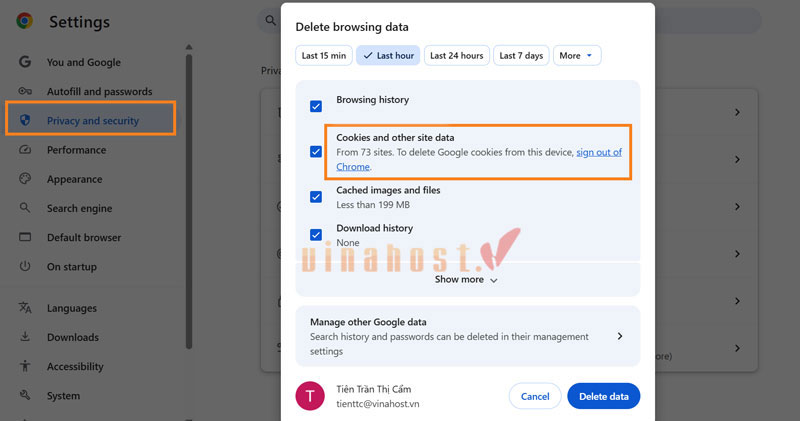This screenshot has height=421, width=800.
Task: Choose the Last 7 days range
Action: (x=521, y=56)
